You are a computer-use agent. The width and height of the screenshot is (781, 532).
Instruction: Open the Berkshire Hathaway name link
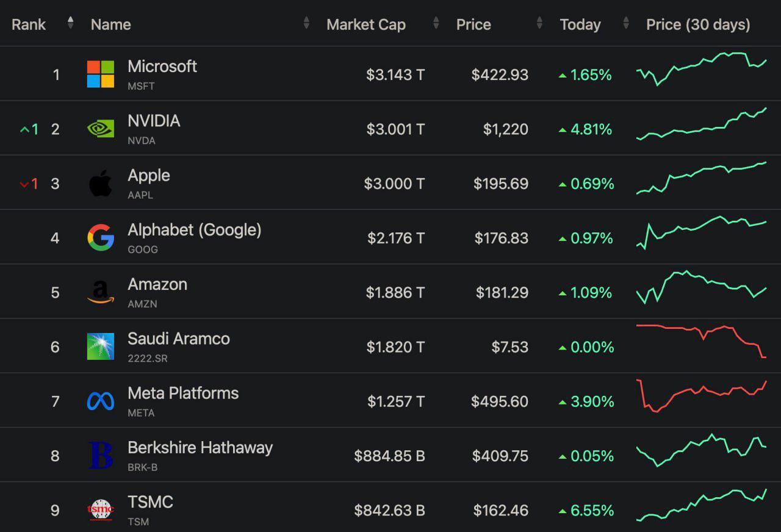tap(200, 448)
